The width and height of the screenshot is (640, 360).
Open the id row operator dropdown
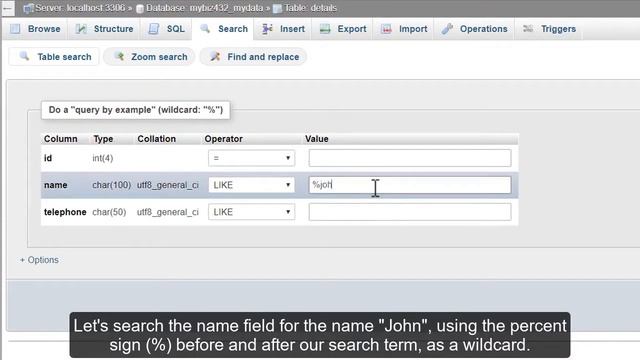click(251, 158)
